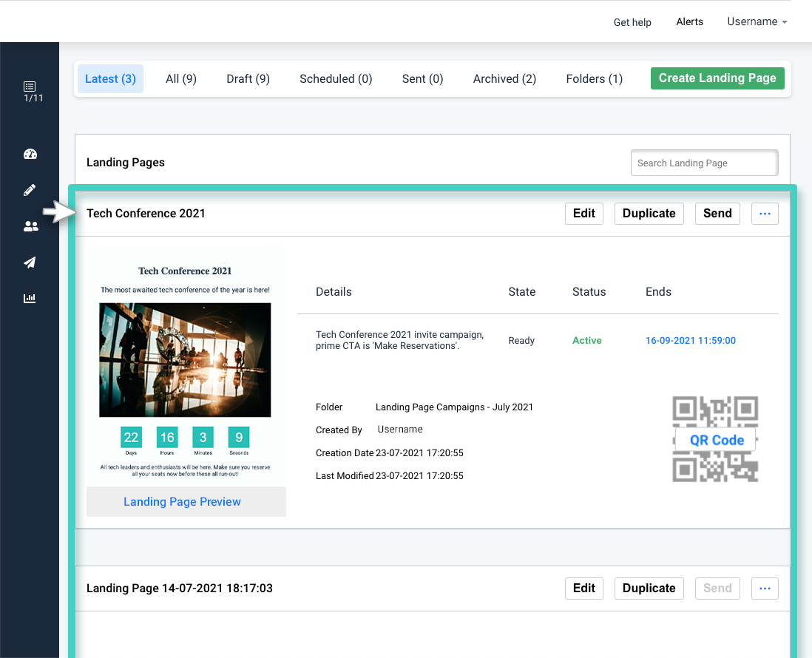Open the contacts people icon in sidebar
Image resolution: width=812 pixels, height=658 pixels.
coord(30,226)
